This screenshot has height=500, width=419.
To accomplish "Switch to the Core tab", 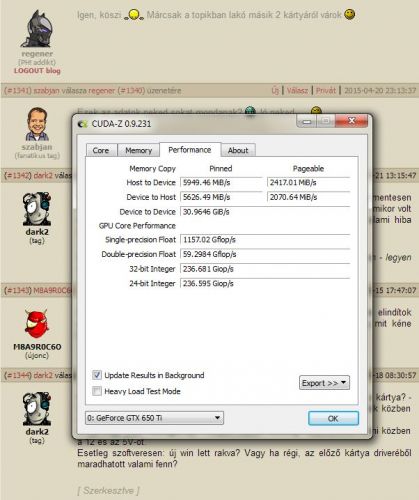I will 101,150.
